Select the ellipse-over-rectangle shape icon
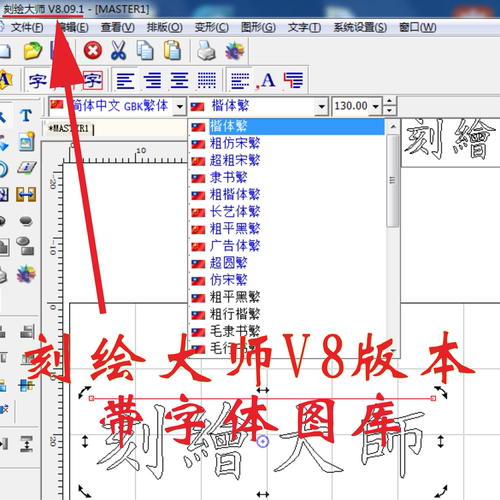 point(25,246)
